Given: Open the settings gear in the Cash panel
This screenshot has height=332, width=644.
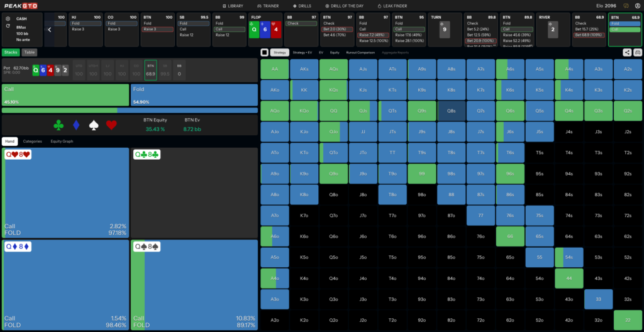Looking at the screenshot, I should tap(8, 19).
